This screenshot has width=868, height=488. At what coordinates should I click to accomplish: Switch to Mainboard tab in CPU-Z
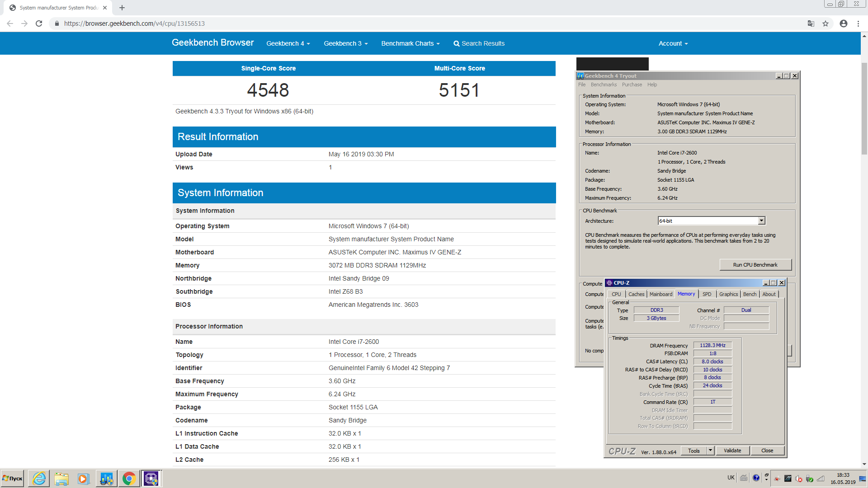pyautogui.click(x=660, y=294)
